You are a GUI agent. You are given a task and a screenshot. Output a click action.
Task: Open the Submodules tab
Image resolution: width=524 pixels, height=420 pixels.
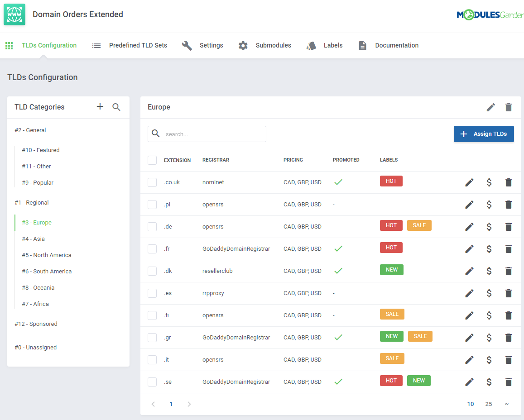[x=264, y=45]
